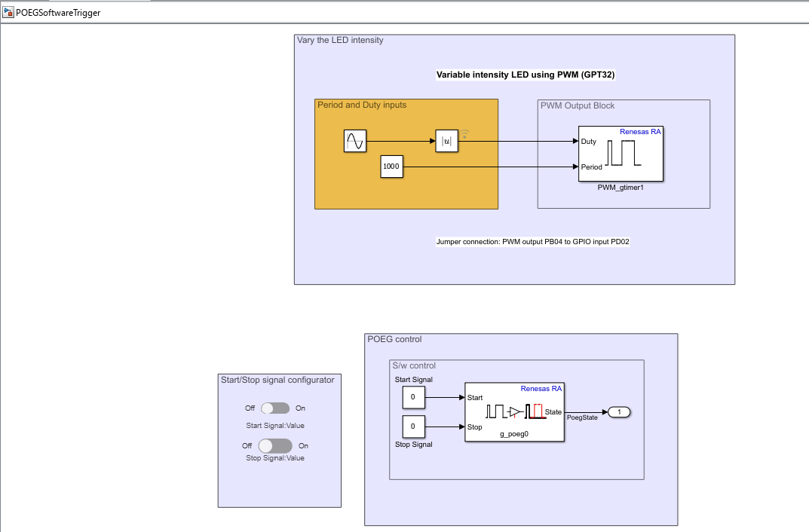Click the 'POEG control' area title
Image resolution: width=809 pixels, height=532 pixels.
tap(394, 339)
